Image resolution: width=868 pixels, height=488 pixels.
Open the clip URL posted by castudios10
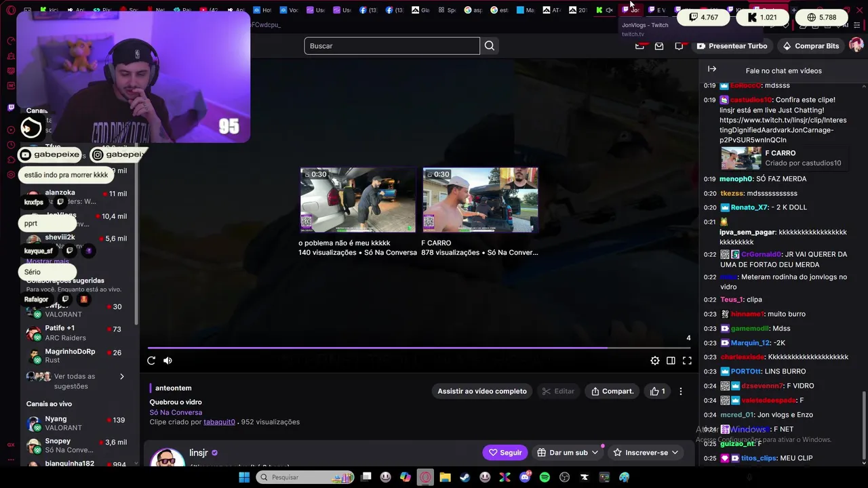783,130
